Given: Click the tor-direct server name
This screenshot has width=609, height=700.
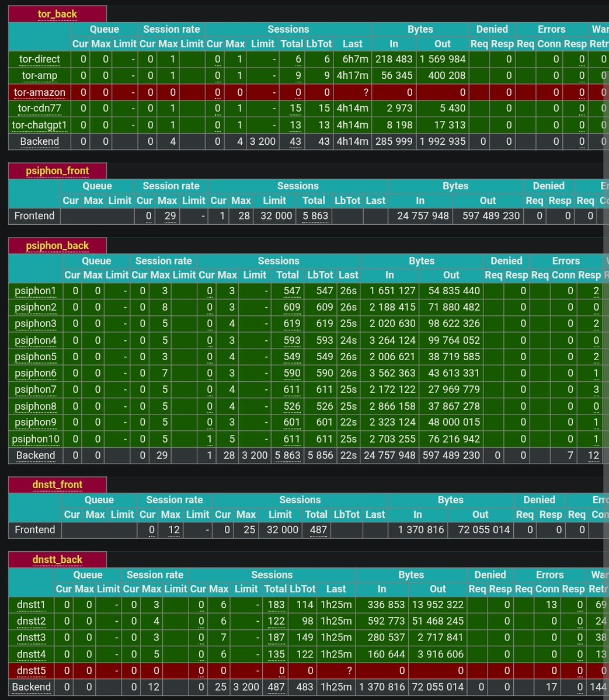Looking at the screenshot, I should click(x=39, y=59).
